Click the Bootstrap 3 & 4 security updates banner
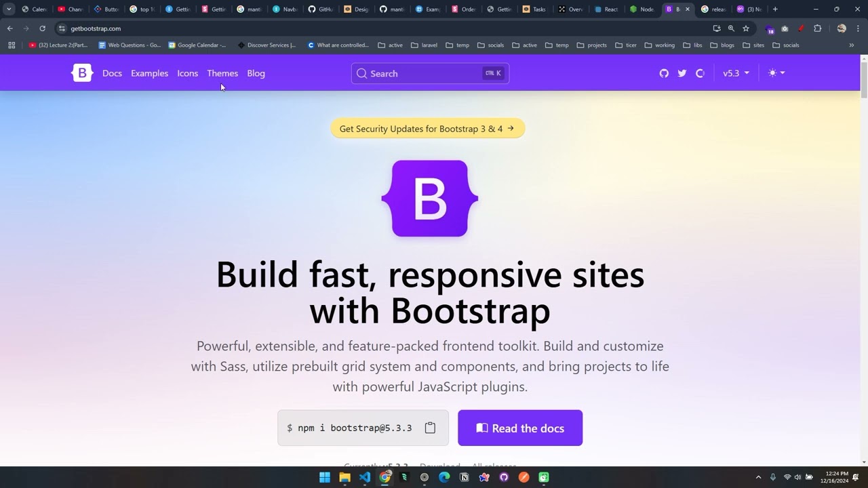Viewport: 868px width, 488px height. 427,129
